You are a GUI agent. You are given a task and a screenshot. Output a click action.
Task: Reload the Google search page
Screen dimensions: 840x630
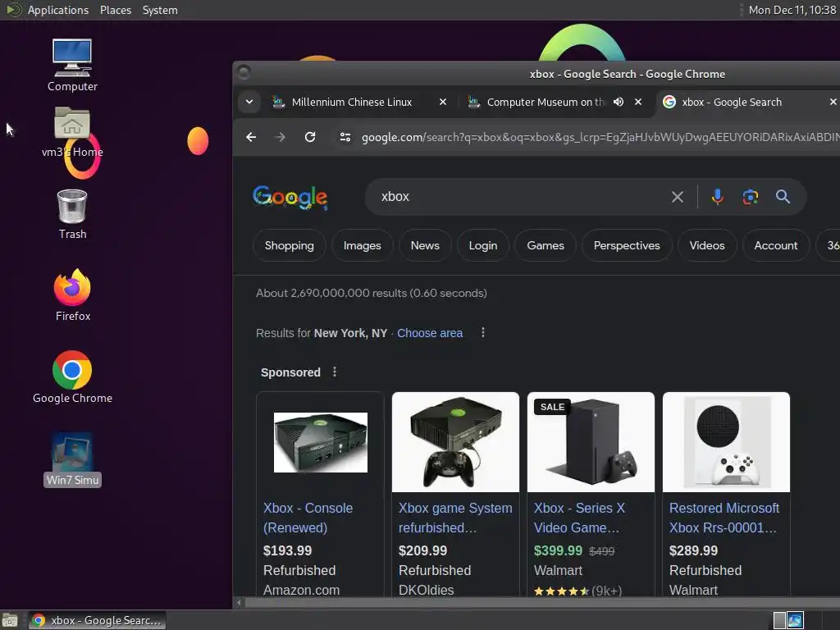coord(309,137)
